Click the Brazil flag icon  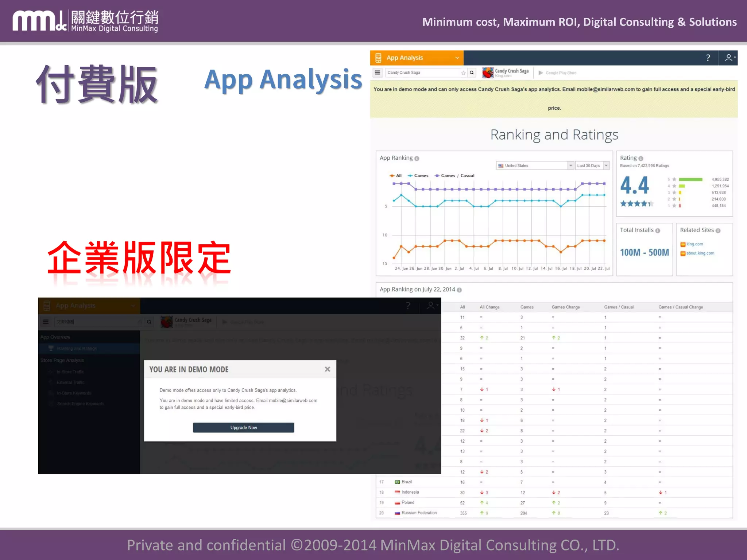click(x=397, y=482)
